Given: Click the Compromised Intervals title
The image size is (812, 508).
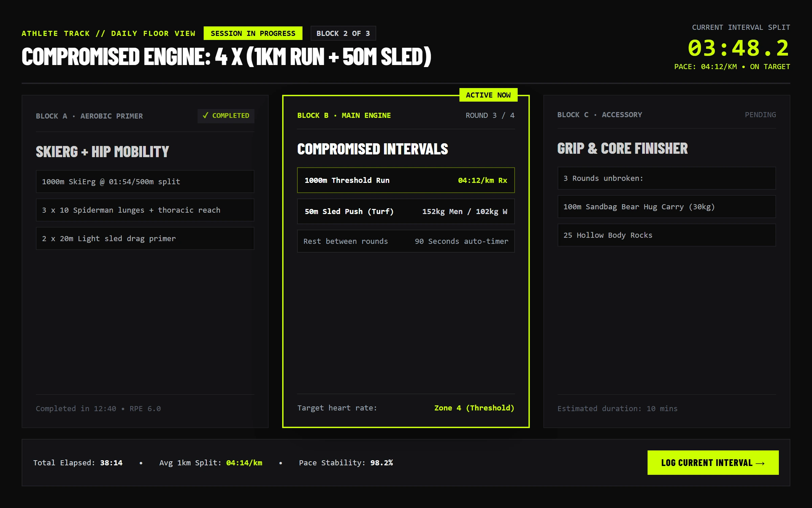Looking at the screenshot, I should pos(373,149).
